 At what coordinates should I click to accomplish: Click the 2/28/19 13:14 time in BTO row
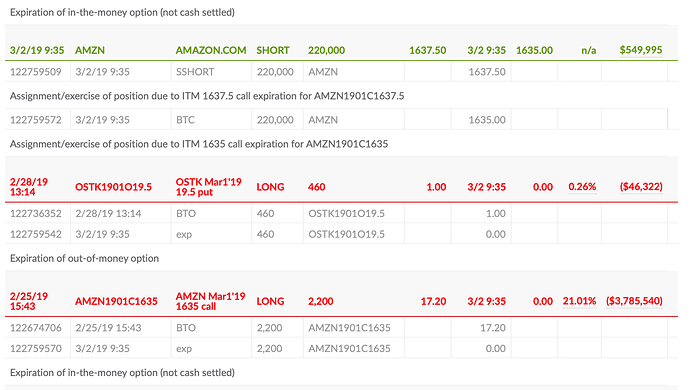(x=108, y=213)
